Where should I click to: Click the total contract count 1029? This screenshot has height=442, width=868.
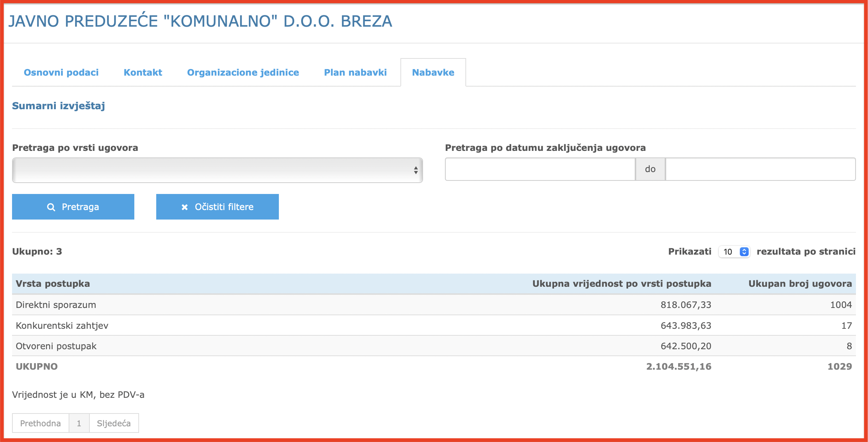coord(840,366)
